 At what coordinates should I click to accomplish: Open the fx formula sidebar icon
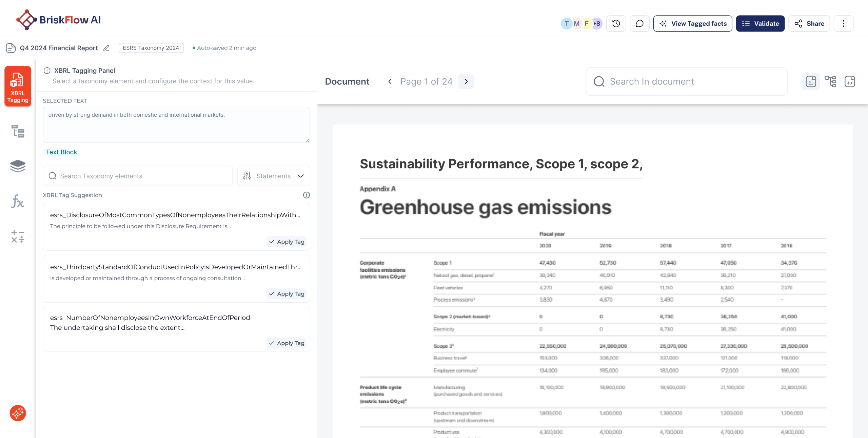(x=18, y=201)
